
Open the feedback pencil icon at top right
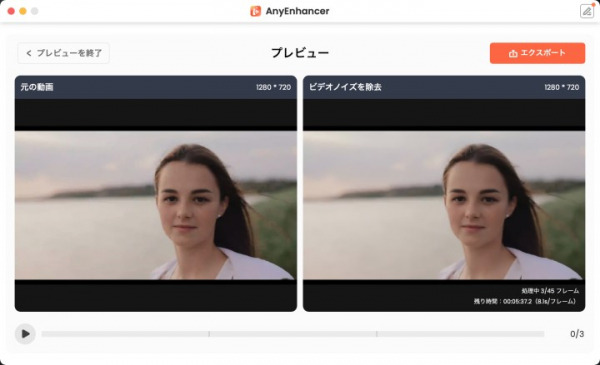(x=587, y=11)
